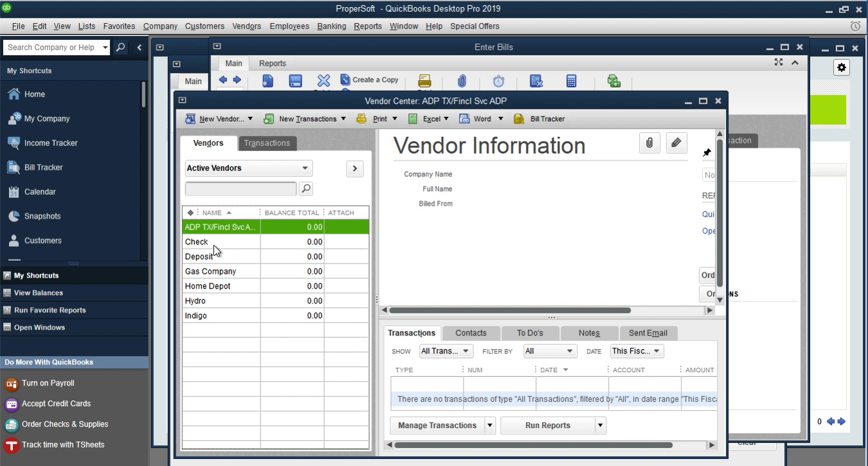Collapse the left icon bar arrow
The height and width of the screenshot is (466, 868).
tap(140, 48)
